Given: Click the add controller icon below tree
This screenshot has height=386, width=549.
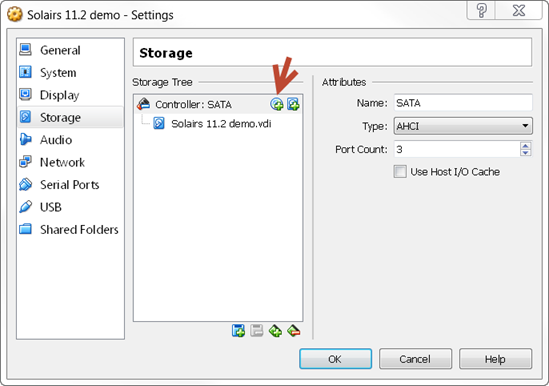Looking at the screenshot, I should click(x=238, y=330).
